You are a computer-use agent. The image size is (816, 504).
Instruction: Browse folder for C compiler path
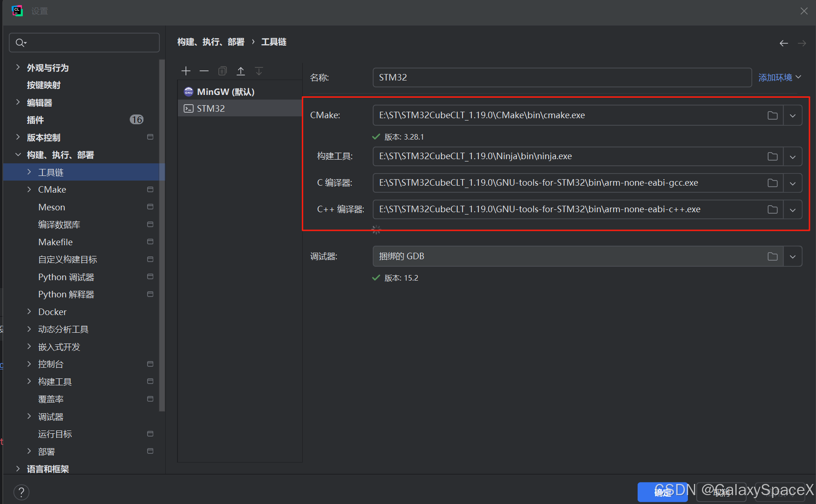point(773,183)
